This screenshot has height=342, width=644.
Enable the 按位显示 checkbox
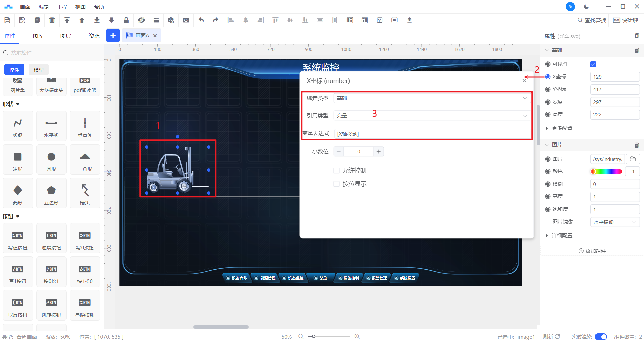[x=337, y=184]
